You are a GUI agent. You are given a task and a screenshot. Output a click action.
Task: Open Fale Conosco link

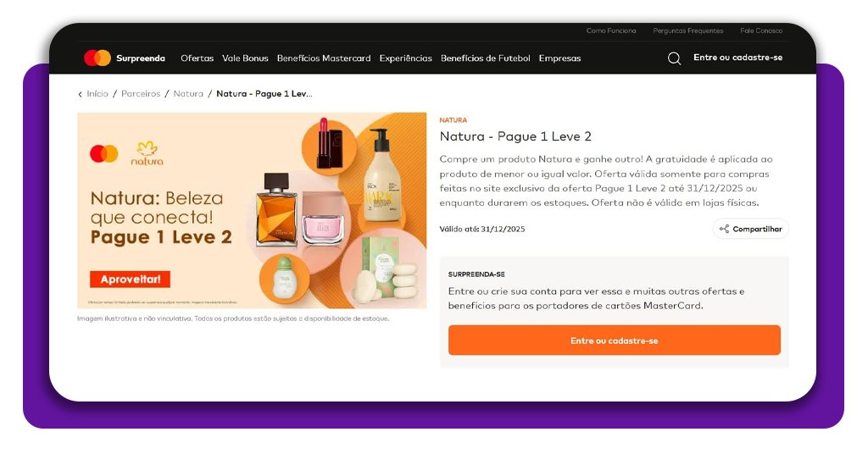761,31
